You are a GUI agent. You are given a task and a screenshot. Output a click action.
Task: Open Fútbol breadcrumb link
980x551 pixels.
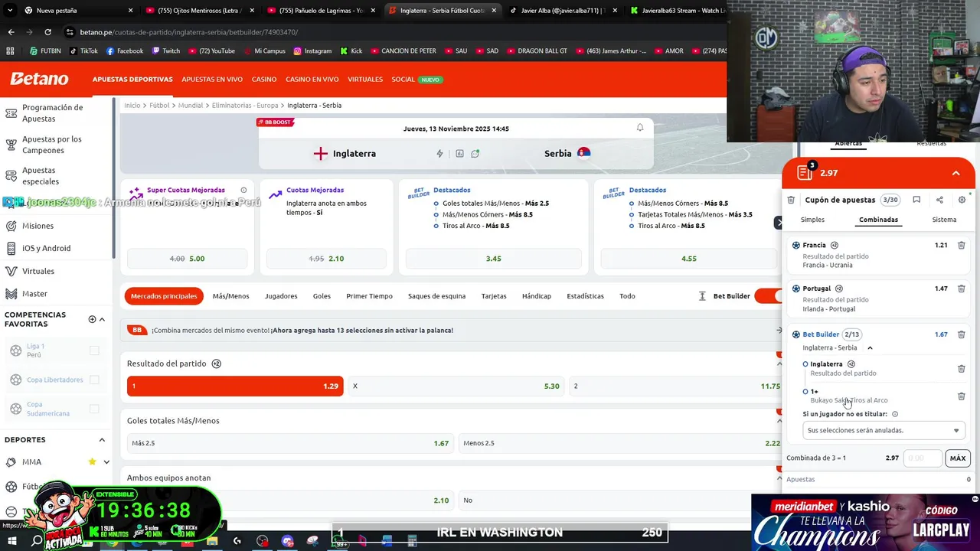pyautogui.click(x=159, y=106)
